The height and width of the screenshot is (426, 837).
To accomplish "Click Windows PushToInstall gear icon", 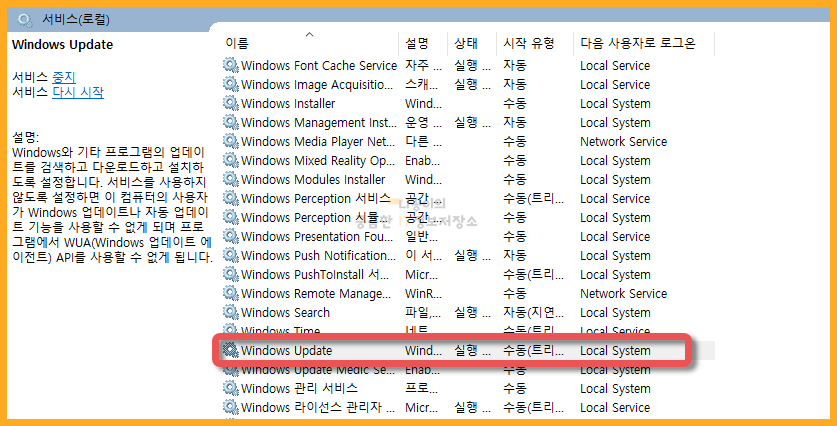I will 231,274.
